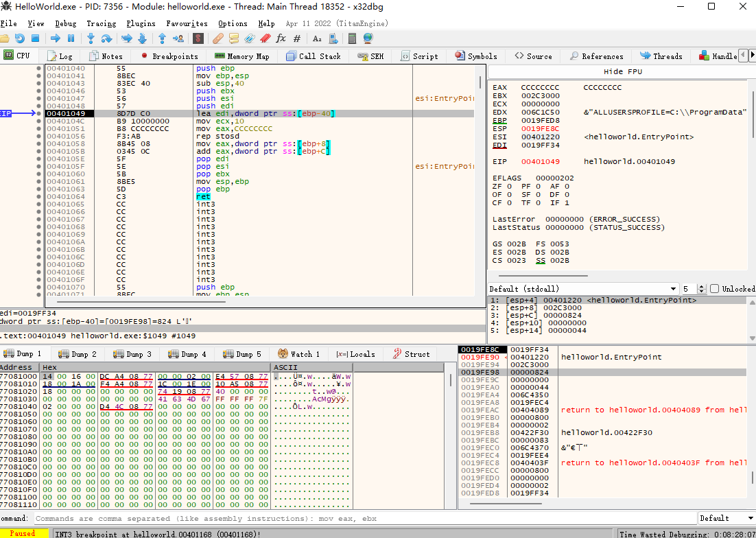
Task: Toggle breakpoint dot at address 00401058
Action: point(38,143)
